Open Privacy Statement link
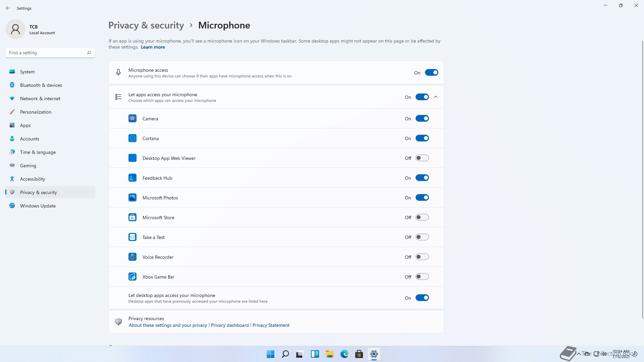 click(271, 325)
